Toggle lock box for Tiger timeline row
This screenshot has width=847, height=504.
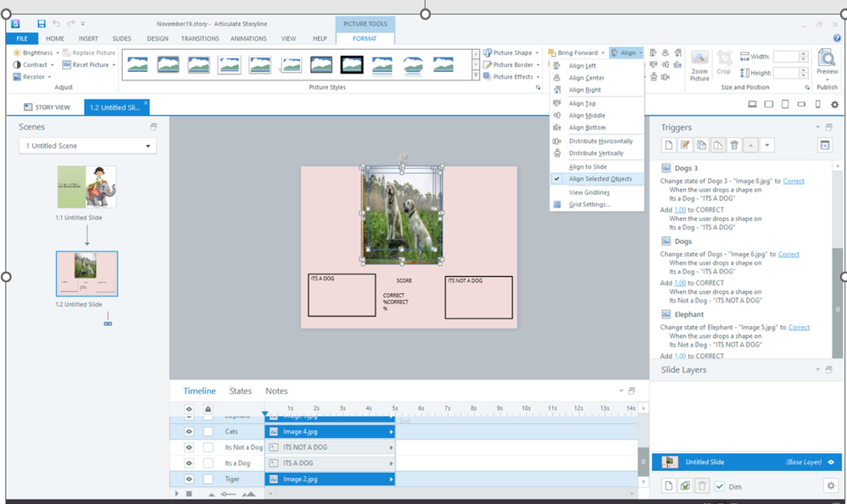point(208,479)
